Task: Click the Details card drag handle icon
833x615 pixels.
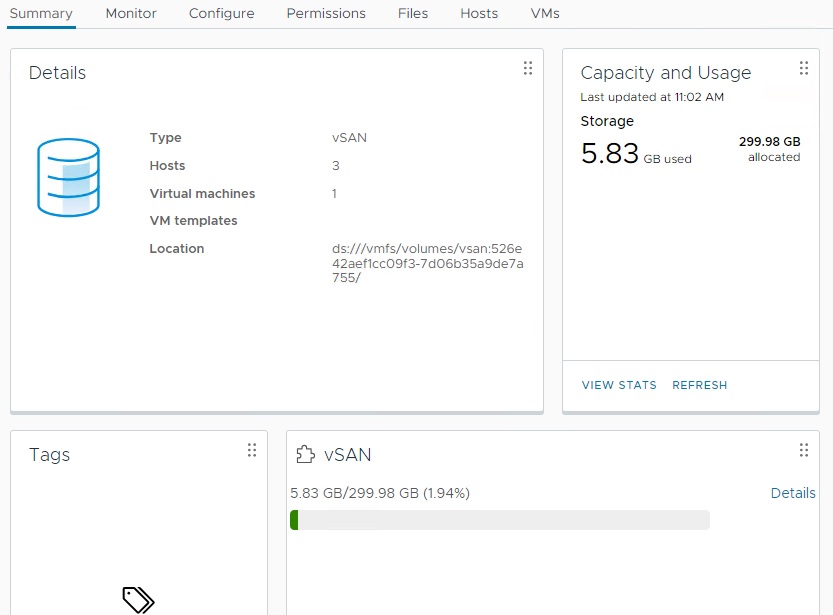Action: pyautogui.click(x=528, y=68)
